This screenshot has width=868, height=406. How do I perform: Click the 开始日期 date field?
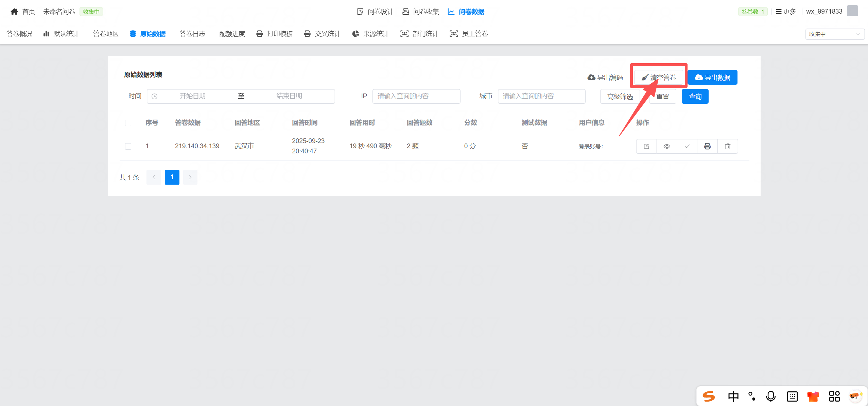(193, 96)
